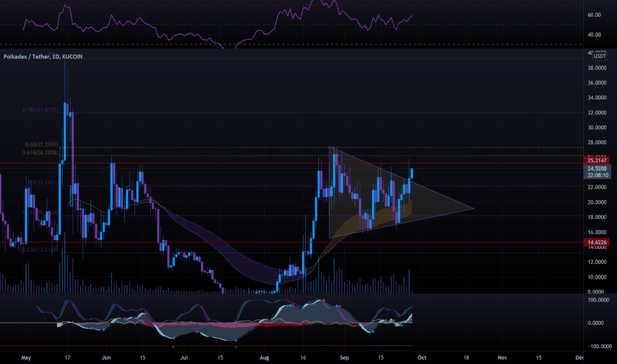Click the Oct label on the time axis
Viewport: 617px width, 364px height.
(422, 357)
